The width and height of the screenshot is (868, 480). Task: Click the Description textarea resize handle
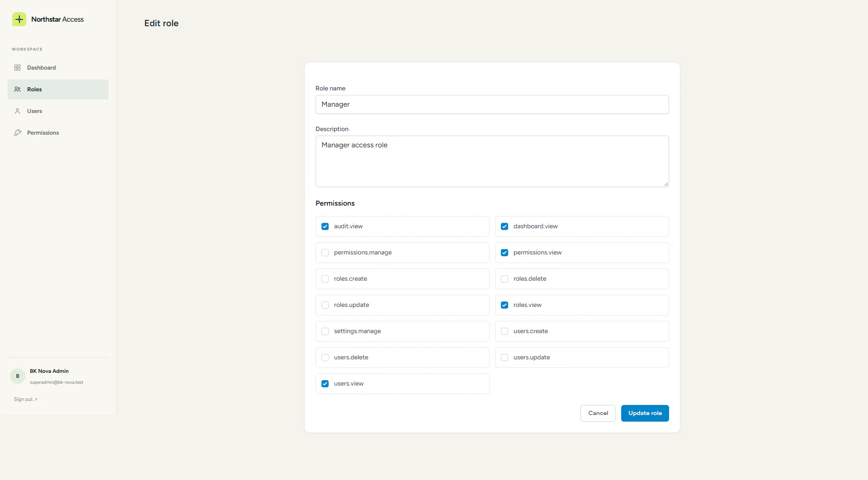point(666,184)
